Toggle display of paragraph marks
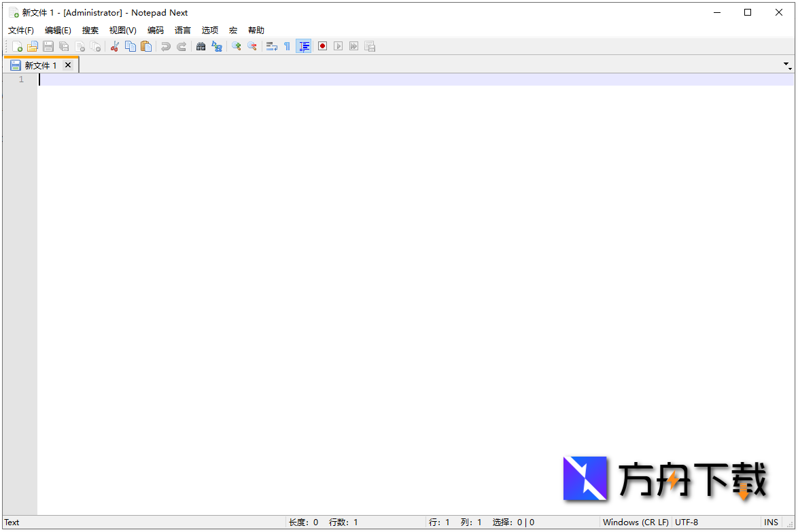Screen dimensions: 798x532 (x=286, y=46)
